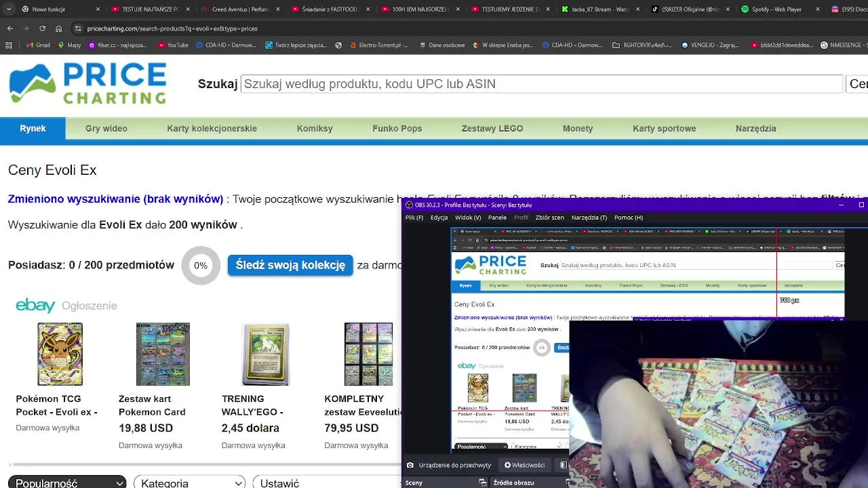Open OBS Widok (V) menu
The height and width of the screenshot is (488, 868).
[x=468, y=218]
